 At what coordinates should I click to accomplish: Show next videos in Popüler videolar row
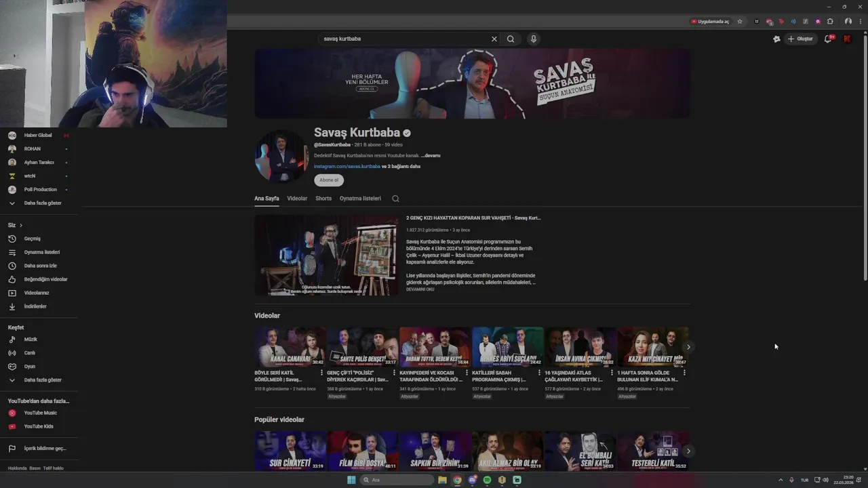688,451
